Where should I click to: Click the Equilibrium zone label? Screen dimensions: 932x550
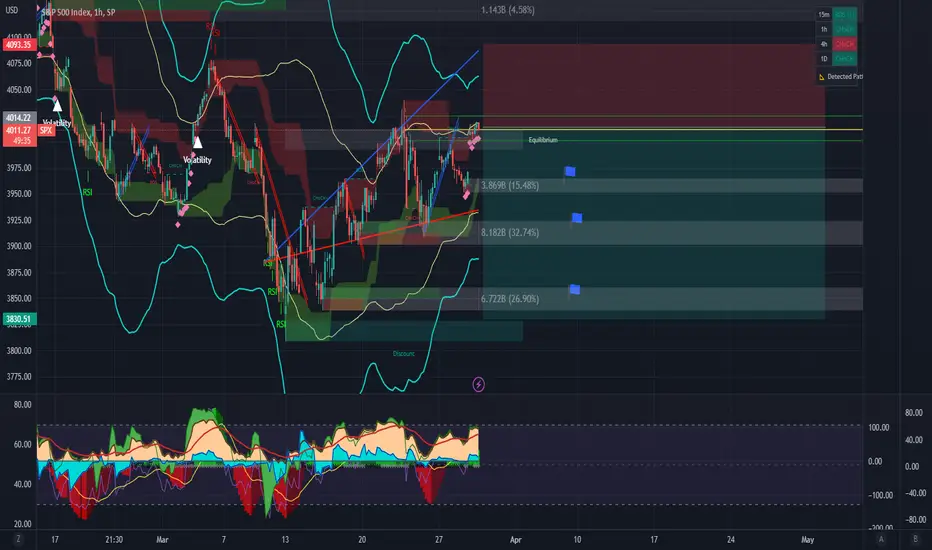click(543, 140)
